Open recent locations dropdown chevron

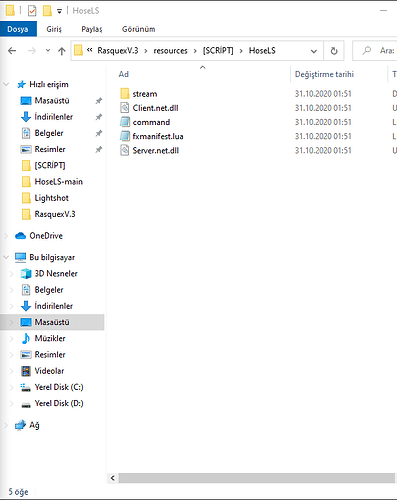point(48,51)
